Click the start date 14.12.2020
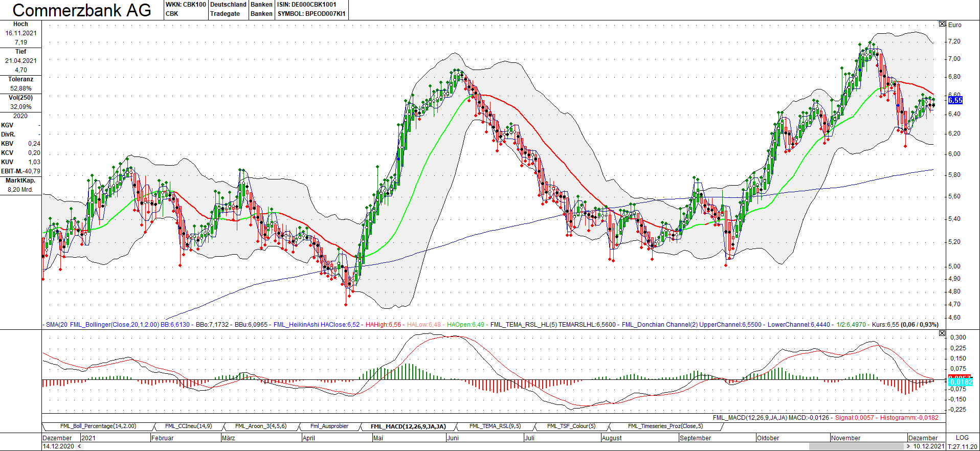The width and height of the screenshot is (980, 451). pos(58,446)
